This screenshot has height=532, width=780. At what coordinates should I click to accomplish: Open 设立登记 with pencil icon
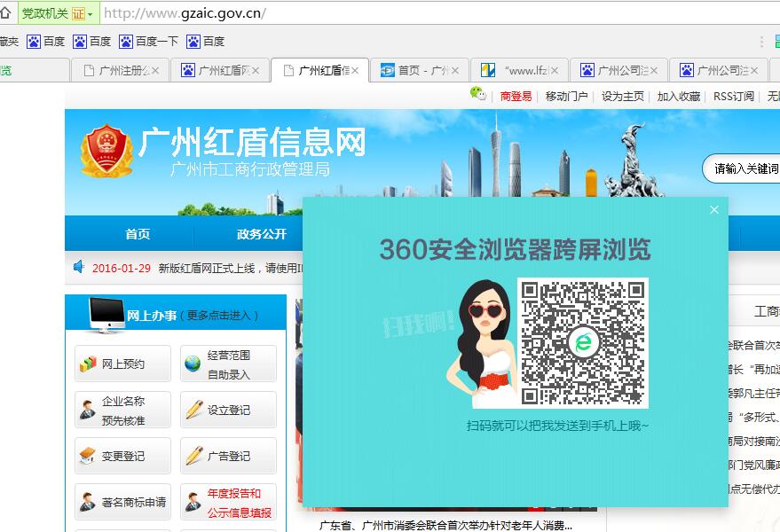tap(228, 410)
